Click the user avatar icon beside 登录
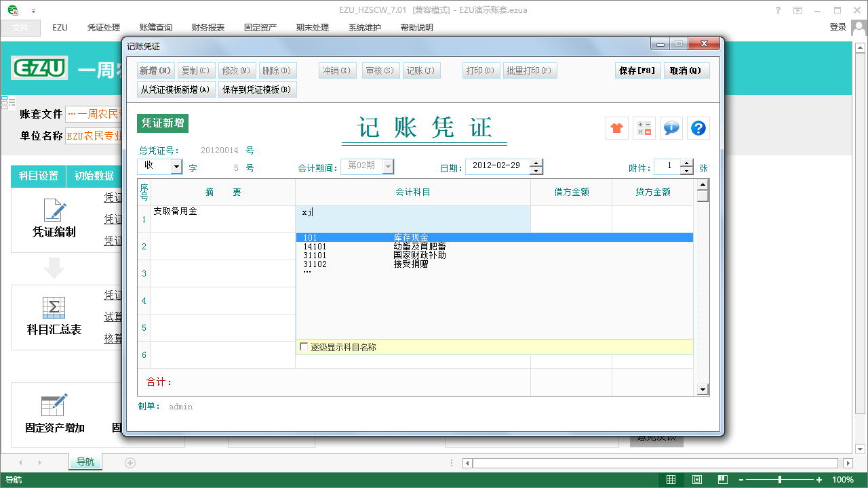868x488 pixels. click(859, 28)
